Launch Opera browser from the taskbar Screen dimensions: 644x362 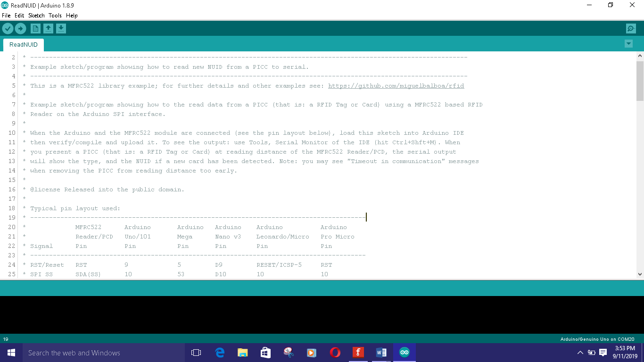[335, 353]
